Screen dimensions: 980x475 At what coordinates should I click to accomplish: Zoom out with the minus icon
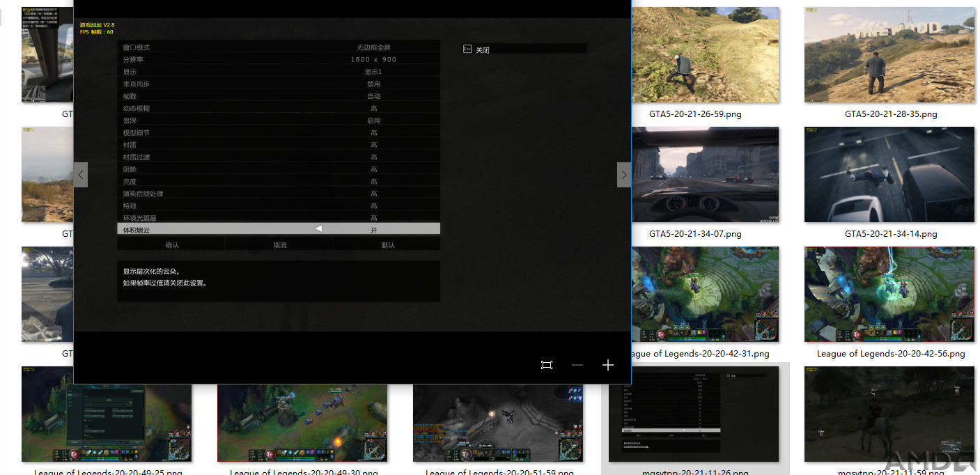[577, 365]
